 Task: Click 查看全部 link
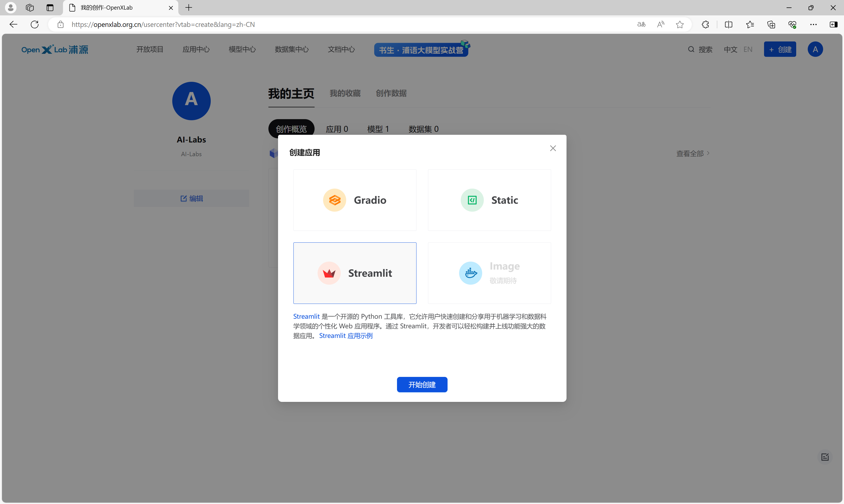[x=693, y=153]
